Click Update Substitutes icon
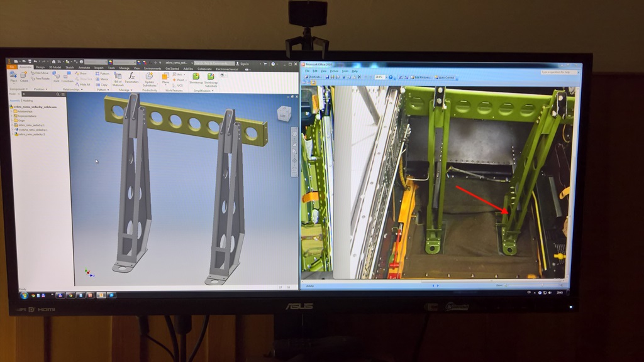Image resolution: width=644 pixels, height=362 pixels. pyautogui.click(x=150, y=79)
